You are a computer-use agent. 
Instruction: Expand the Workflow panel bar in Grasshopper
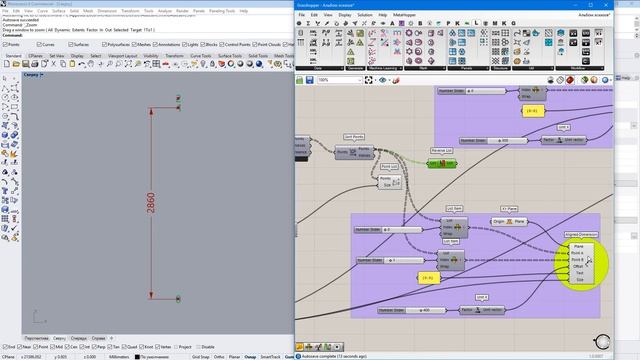[579, 68]
